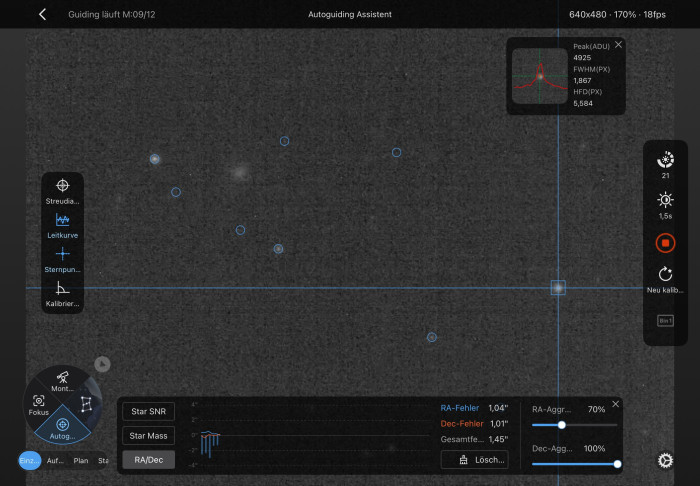The width and height of the screenshot is (700, 486).
Task: Click the HFD(PX) value 5,584
Action: [583, 103]
